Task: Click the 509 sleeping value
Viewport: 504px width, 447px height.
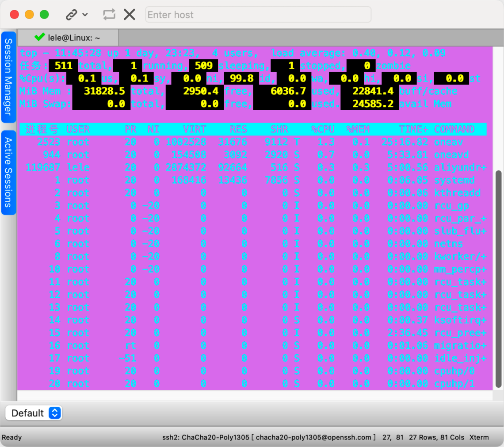Action: [203, 66]
